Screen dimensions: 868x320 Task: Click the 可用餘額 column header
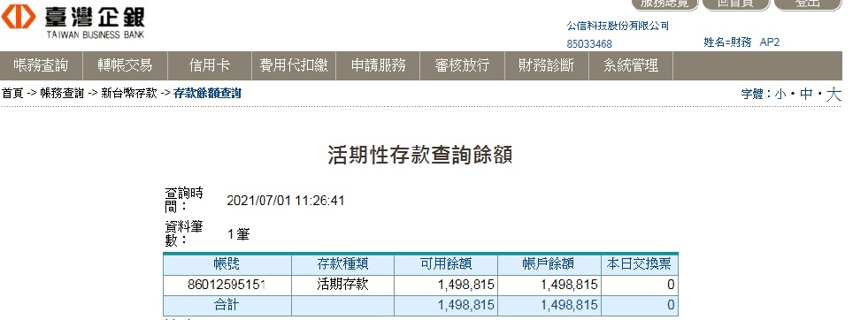click(446, 264)
